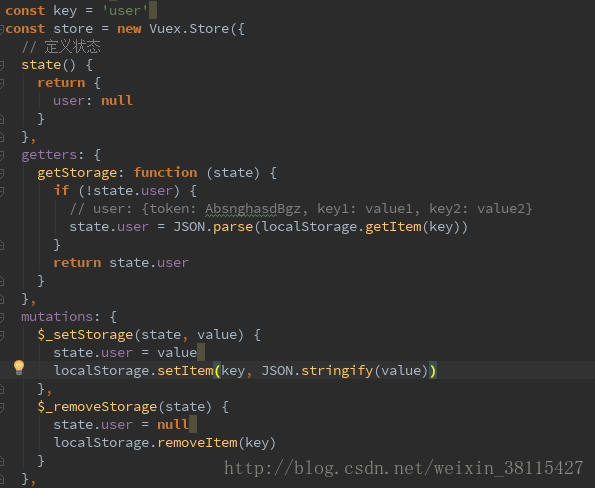Click the '$_setStorage' method name

pos(85,335)
